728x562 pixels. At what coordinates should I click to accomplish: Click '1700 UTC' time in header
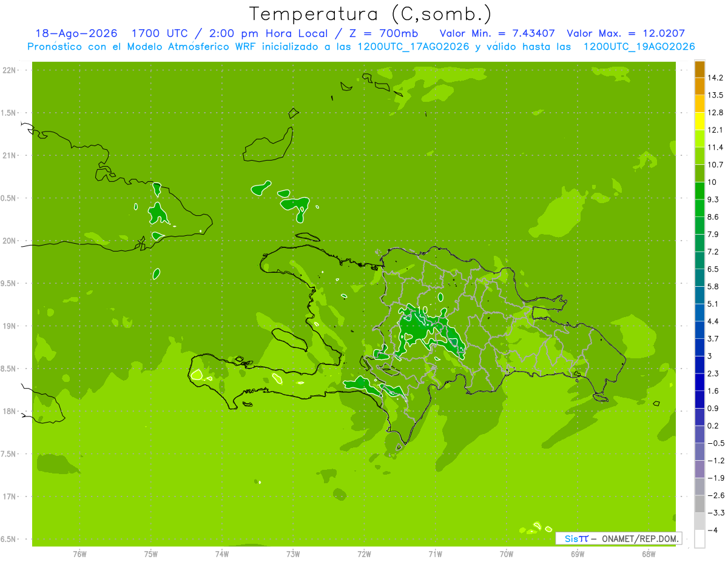pos(160,33)
